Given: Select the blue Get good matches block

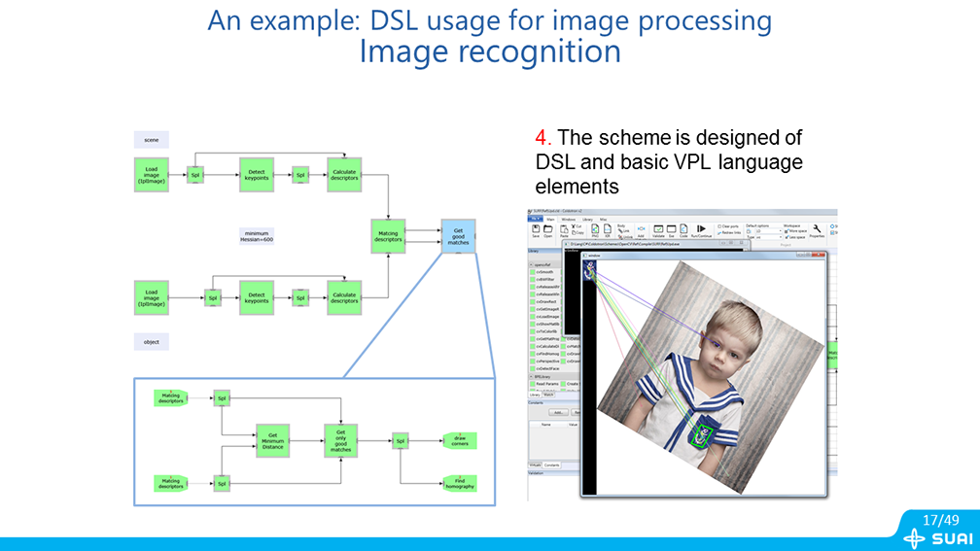Looking at the screenshot, I should click(458, 236).
